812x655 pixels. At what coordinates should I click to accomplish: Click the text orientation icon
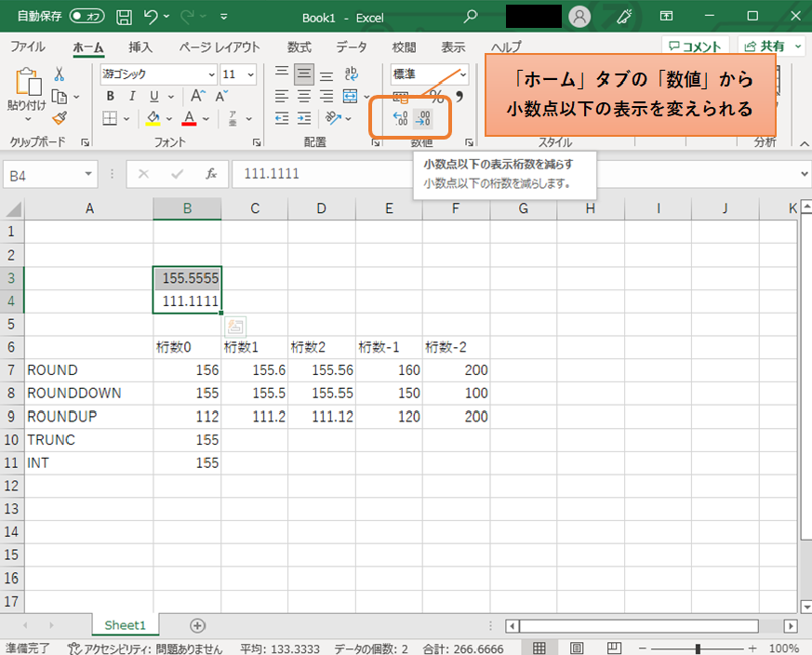click(333, 119)
